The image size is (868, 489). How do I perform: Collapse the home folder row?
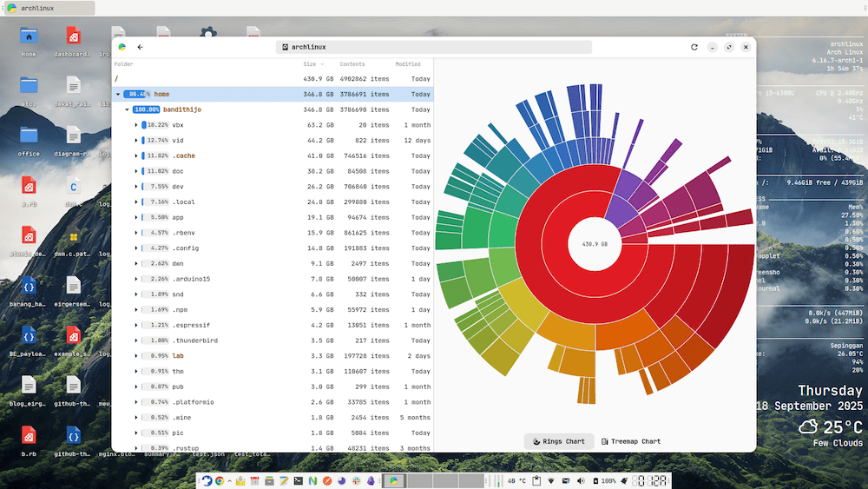(118, 94)
